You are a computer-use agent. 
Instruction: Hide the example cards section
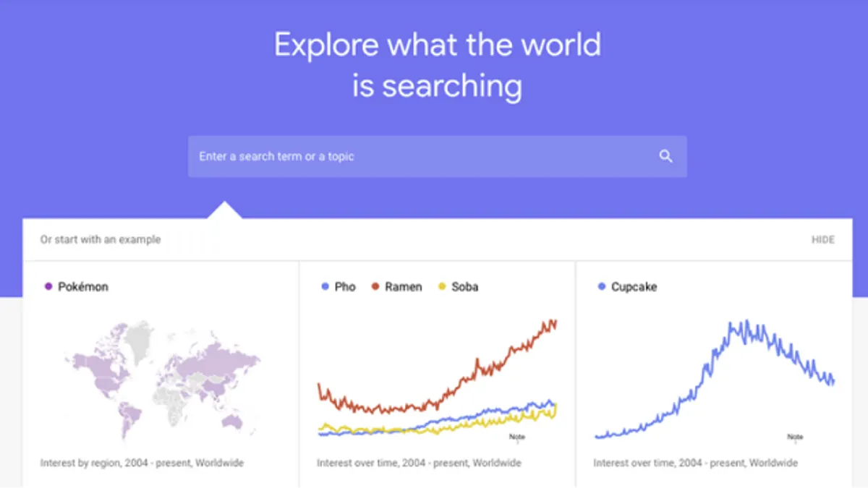click(822, 240)
